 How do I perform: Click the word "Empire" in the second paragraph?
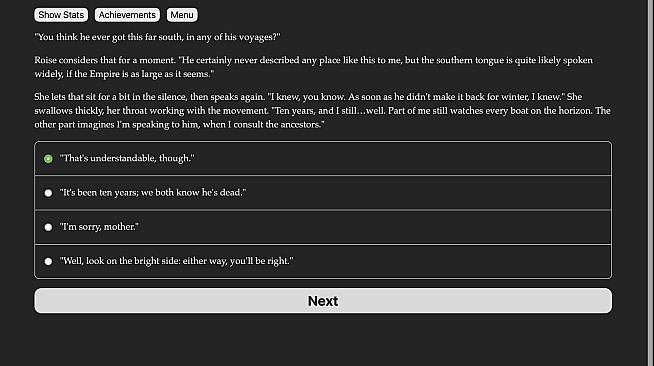click(104, 74)
